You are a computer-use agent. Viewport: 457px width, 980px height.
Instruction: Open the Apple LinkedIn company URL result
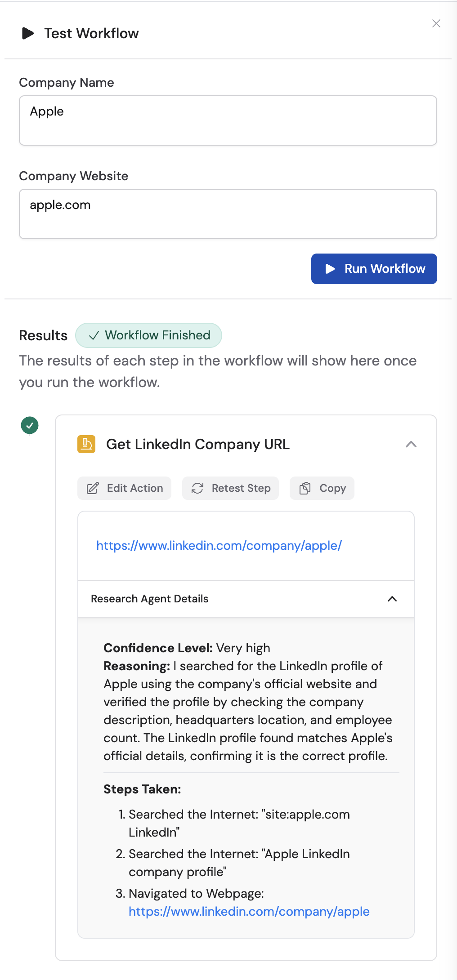click(x=219, y=545)
